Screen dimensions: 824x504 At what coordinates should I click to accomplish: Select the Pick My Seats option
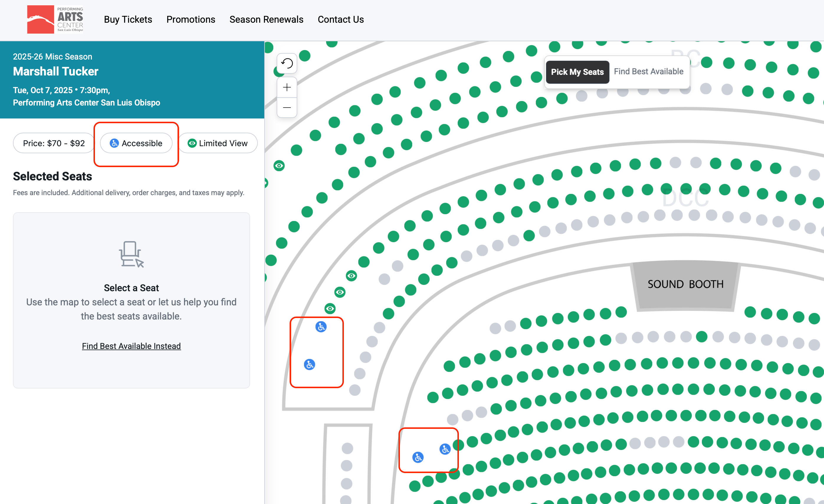(x=577, y=72)
